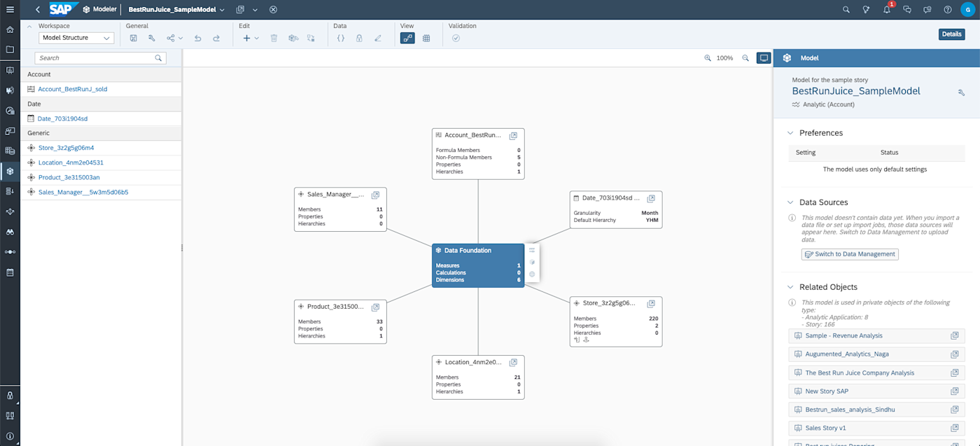Screen dimensions: 980x446
Task: Select the Data Foundation node
Action: (x=478, y=265)
